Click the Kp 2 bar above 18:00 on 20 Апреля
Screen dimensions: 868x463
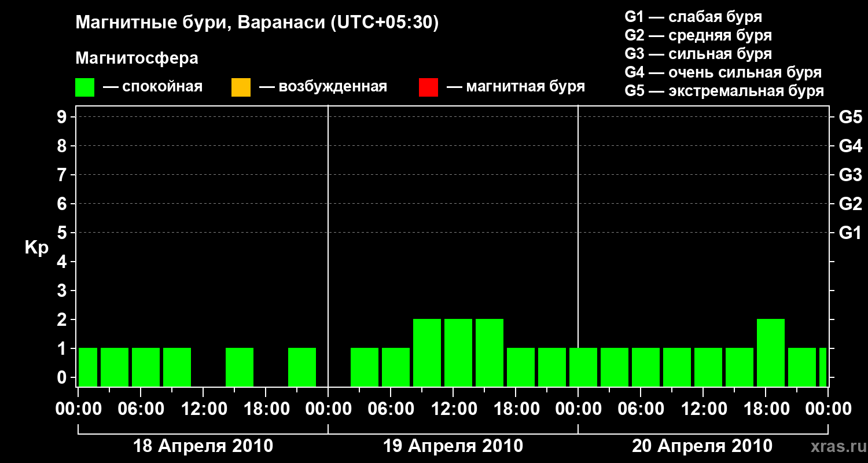click(x=771, y=352)
